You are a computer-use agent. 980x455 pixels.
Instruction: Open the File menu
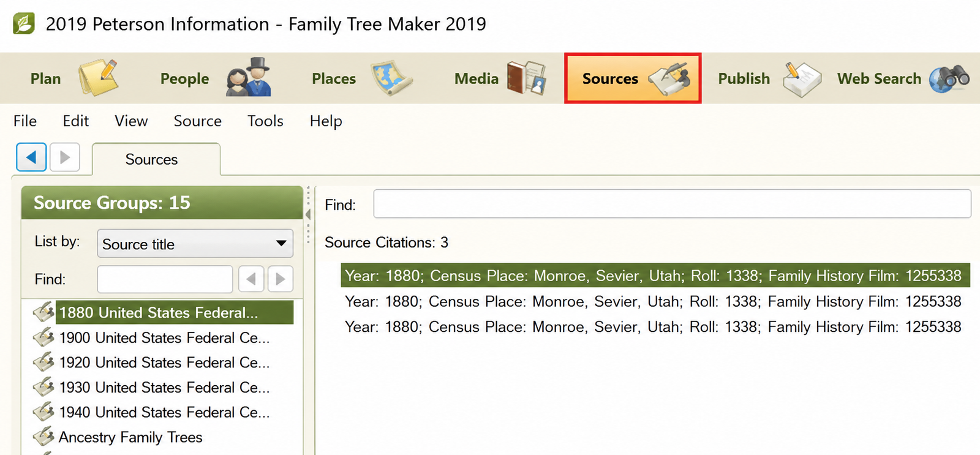[25, 121]
